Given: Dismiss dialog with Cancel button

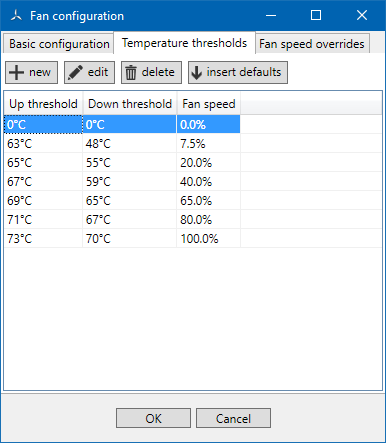Looking at the screenshot, I should [233, 418].
